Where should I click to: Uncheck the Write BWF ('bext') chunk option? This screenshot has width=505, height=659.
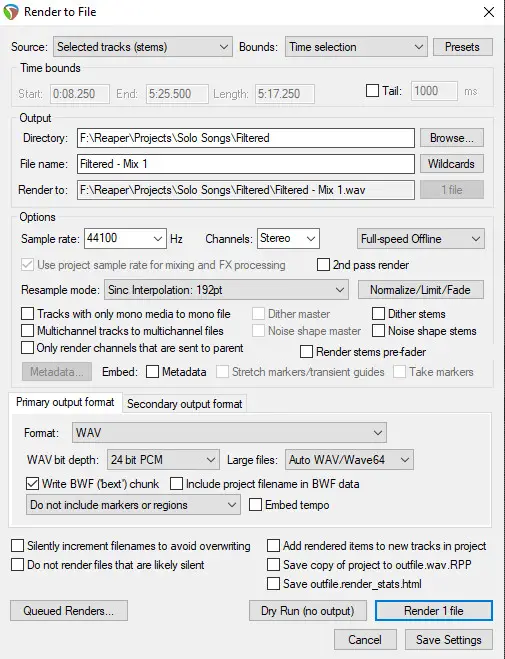click(32, 484)
